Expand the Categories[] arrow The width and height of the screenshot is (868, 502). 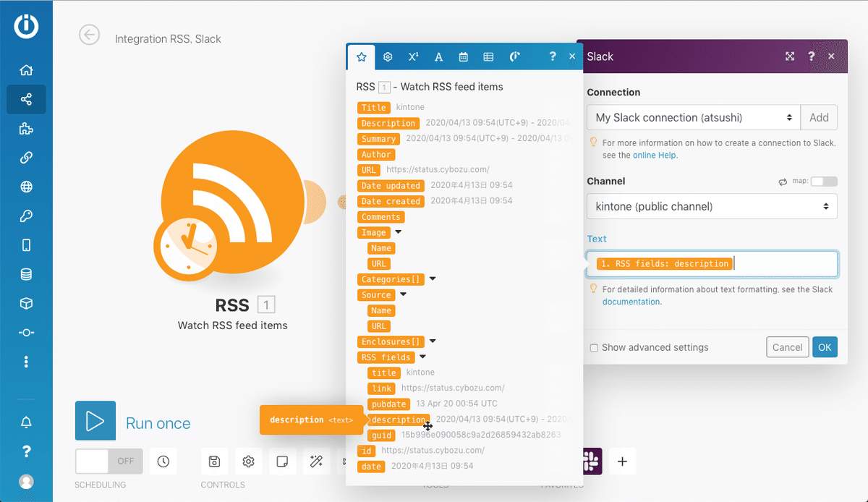tap(433, 278)
